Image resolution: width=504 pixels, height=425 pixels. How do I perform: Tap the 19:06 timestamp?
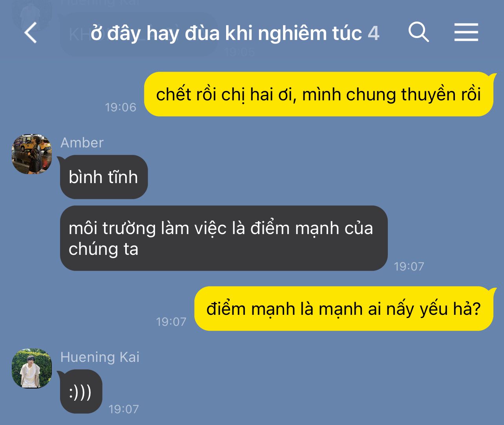121,107
